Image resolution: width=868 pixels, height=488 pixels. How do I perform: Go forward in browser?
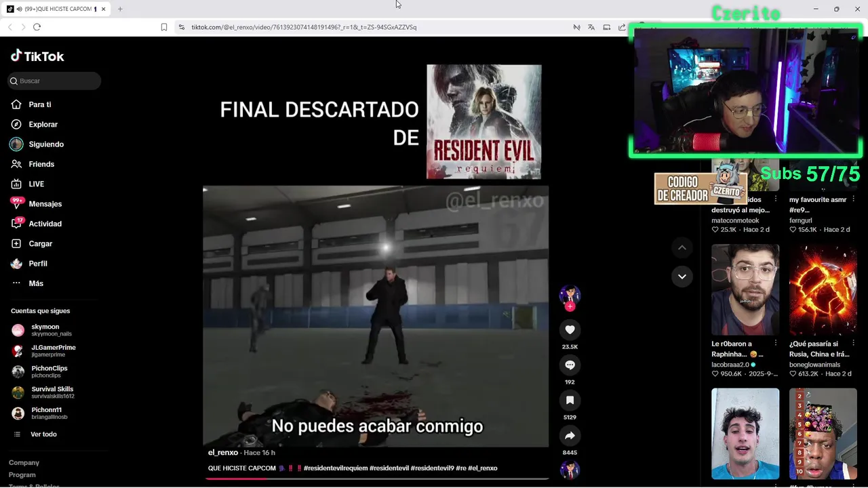click(x=23, y=27)
